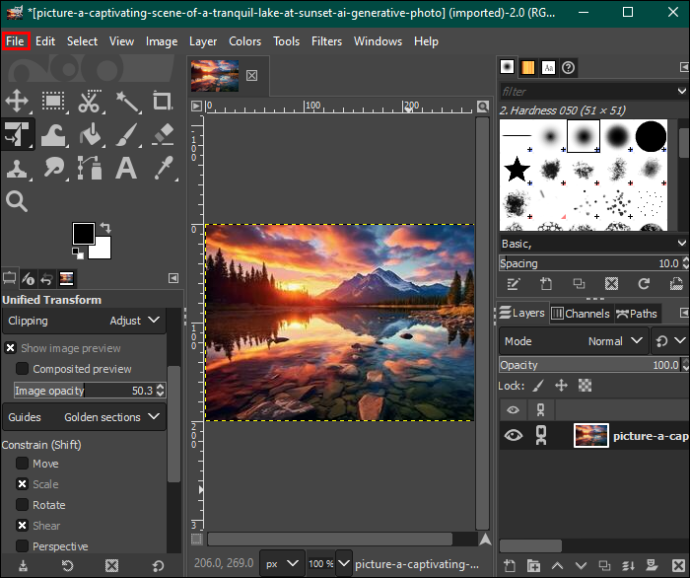Expand the brush filter dropdown arrow
Viewport: 690px width, 578px height.
[x=682, y=91]
